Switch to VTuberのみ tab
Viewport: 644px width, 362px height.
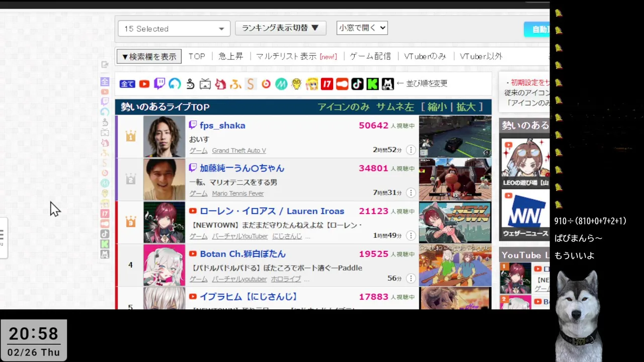tap(425, 56)
